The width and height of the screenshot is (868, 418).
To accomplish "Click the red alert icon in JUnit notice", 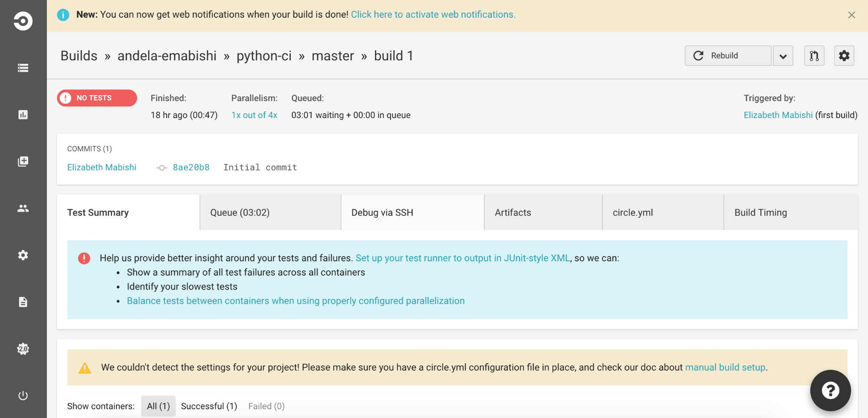I will 84,258.
